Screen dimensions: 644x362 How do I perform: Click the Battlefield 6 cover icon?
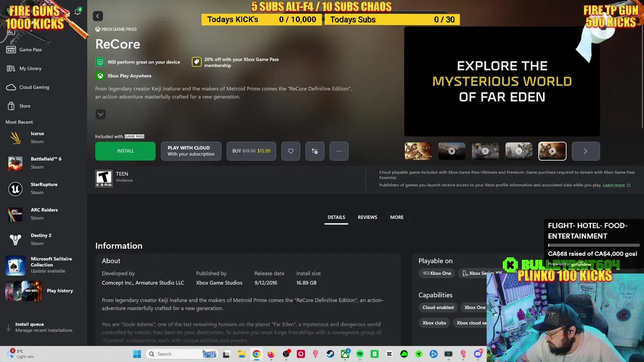coord(16,163)
